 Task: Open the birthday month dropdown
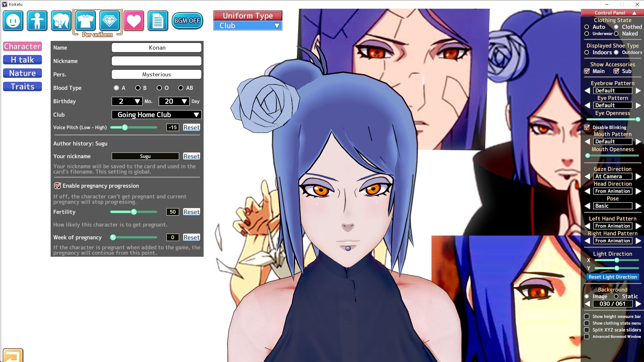[127, 101]
